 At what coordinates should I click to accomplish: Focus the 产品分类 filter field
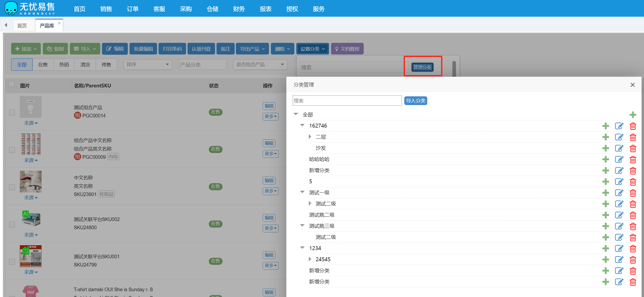pos(203,65)
